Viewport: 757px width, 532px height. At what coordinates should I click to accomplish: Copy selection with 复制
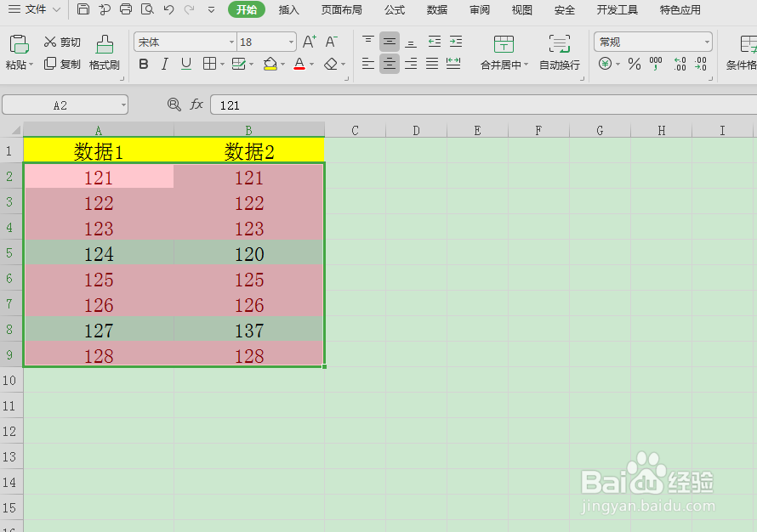pos(62,64)
